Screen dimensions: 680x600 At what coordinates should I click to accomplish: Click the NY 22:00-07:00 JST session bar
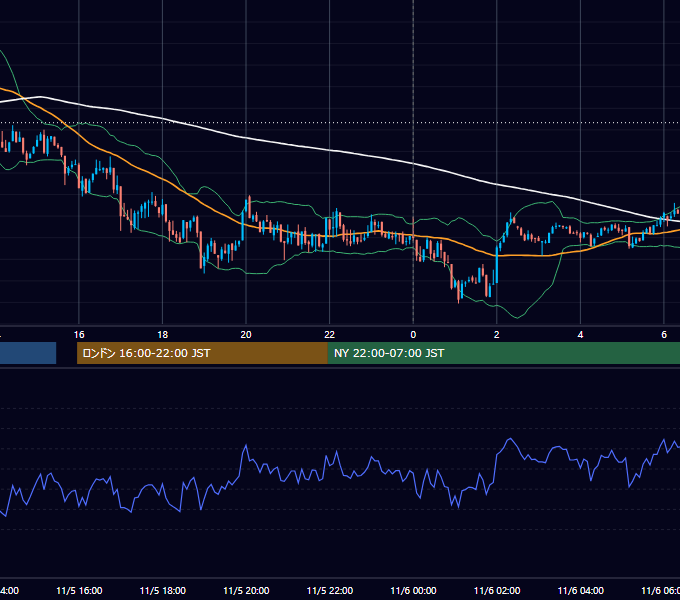pos(503,353)
